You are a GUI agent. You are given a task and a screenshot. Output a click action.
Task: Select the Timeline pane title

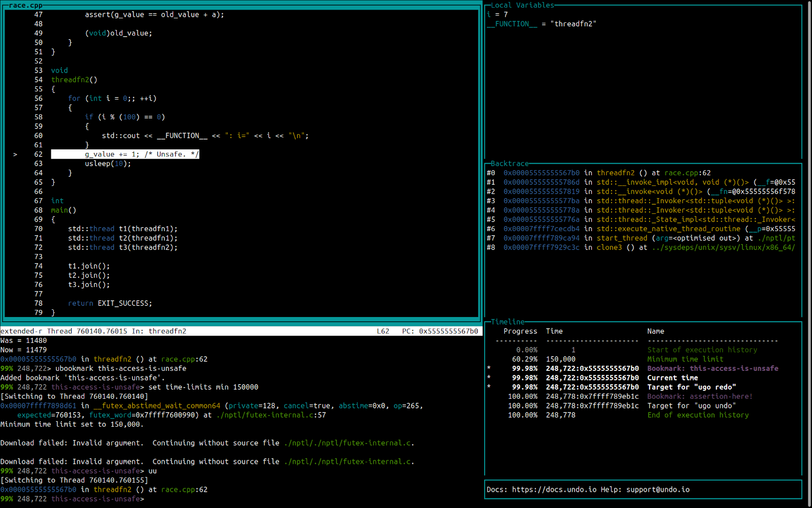(x=507, y=322)
